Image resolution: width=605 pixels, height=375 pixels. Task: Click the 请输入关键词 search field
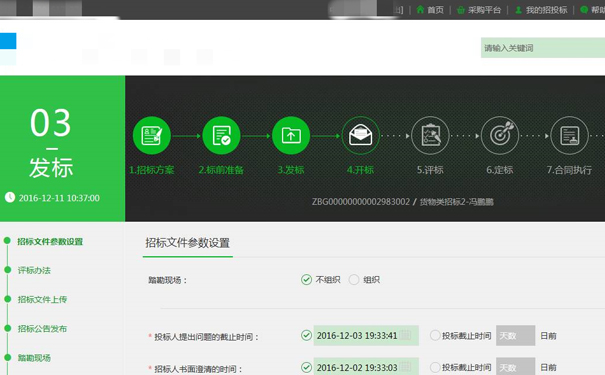pyautogui.click(x=543, y=48)
